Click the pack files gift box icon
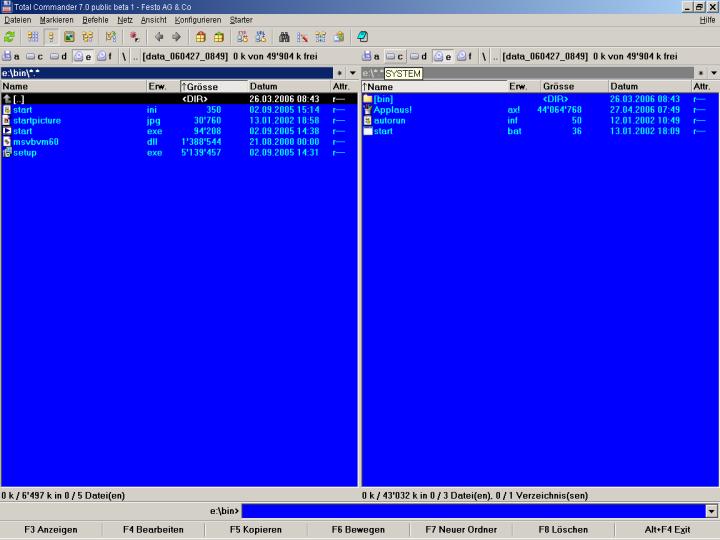 pos(201,37)
